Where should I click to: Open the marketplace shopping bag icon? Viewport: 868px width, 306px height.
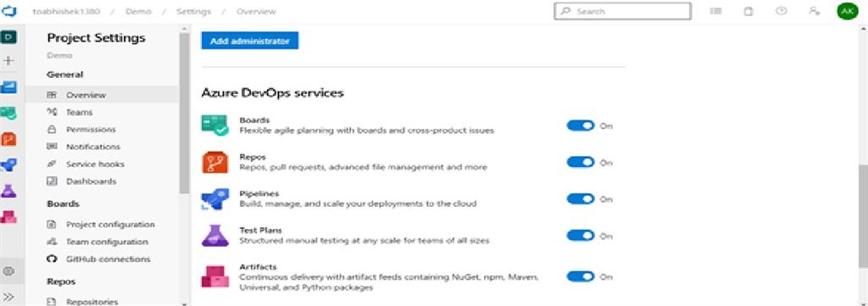point(748,11)
